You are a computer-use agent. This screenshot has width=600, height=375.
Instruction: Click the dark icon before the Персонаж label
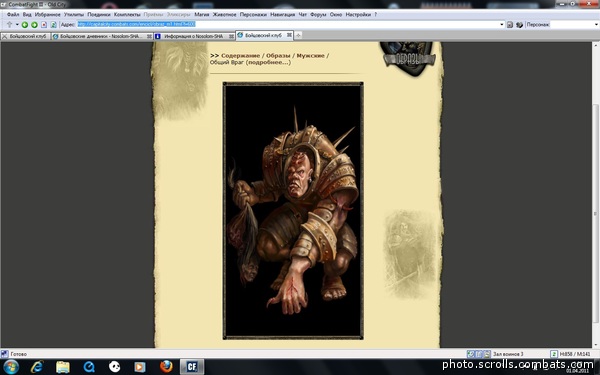(x=519, y=24)
